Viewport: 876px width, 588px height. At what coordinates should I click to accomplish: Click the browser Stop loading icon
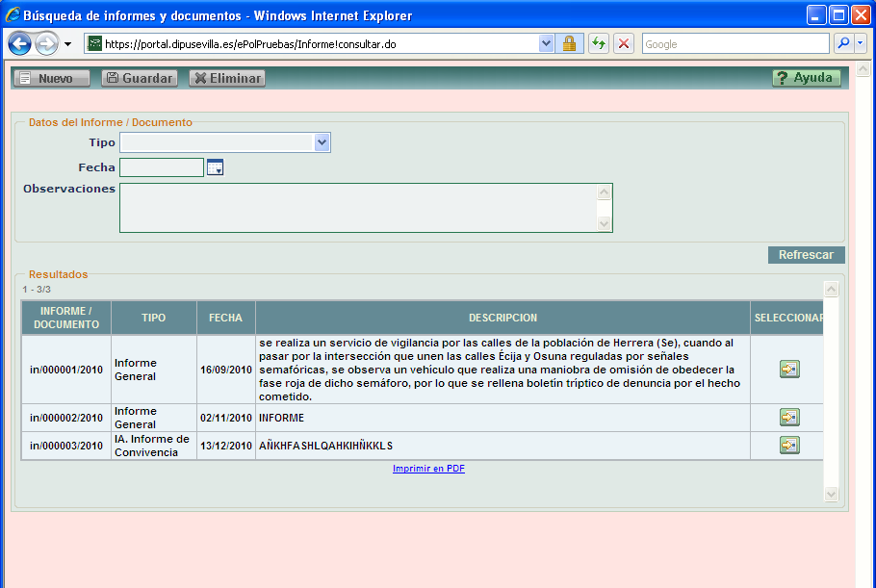coord(624,44)
